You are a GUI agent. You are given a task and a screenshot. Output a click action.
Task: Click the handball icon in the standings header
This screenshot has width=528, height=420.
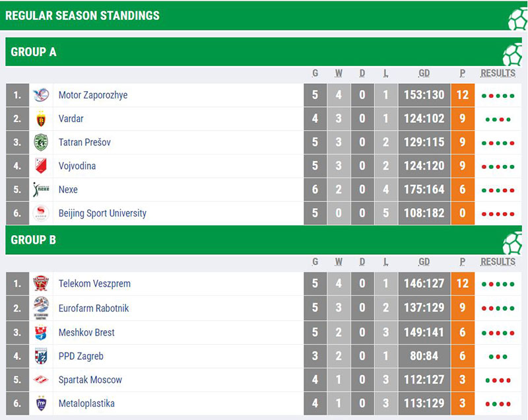click(517, 18)
